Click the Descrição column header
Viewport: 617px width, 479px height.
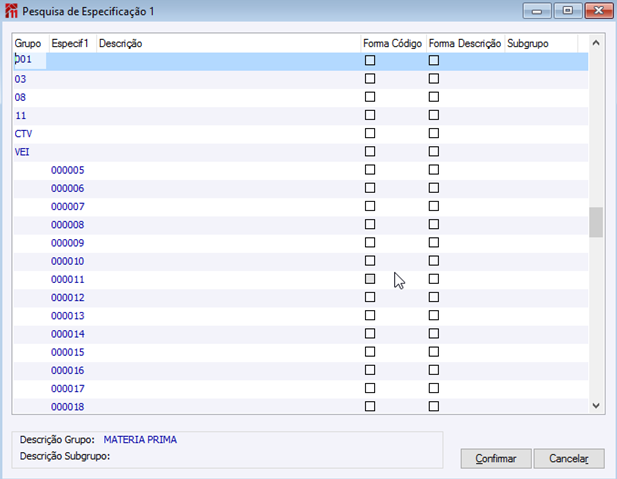click(229, 43)
